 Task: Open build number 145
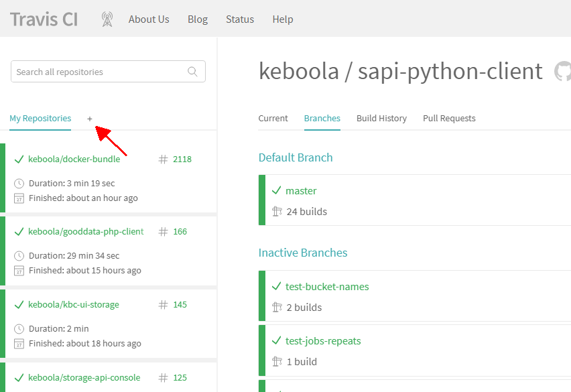pyautogui.click(x=180, y=305)
